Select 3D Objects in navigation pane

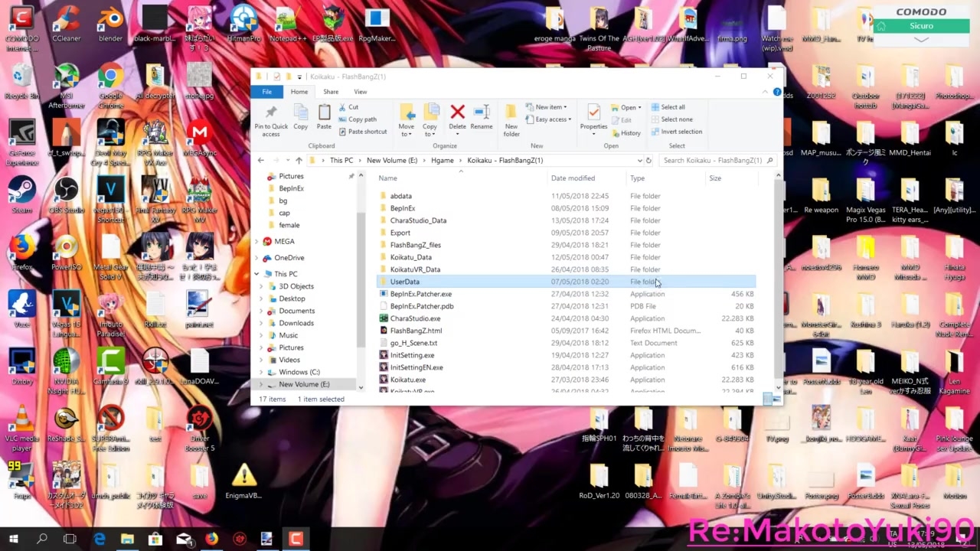[x=296, y=286]
